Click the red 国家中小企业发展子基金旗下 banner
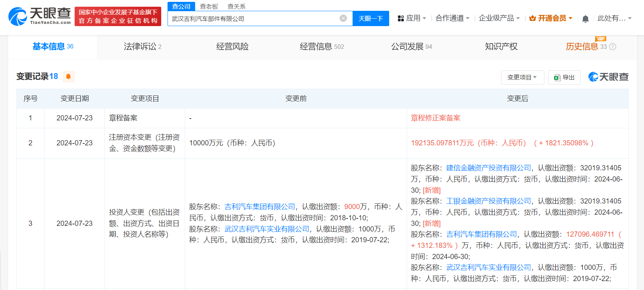 (118, 16)
